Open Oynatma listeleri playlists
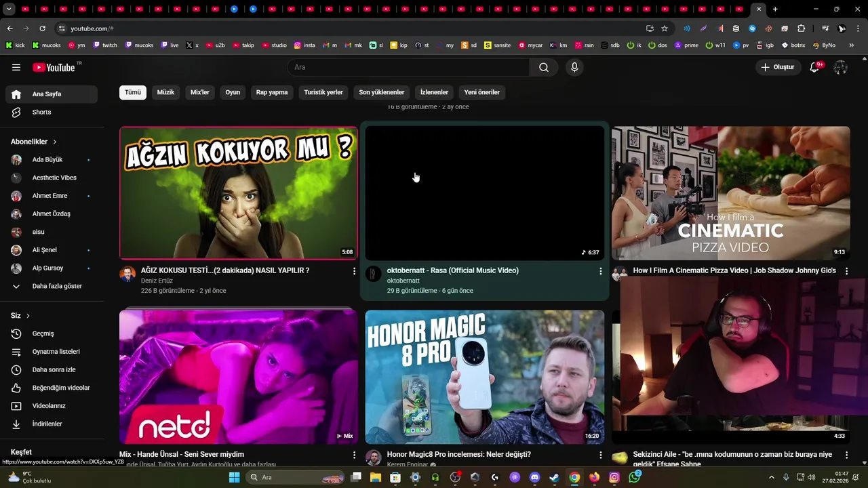868x488 pixels. [x=52, y=352]
